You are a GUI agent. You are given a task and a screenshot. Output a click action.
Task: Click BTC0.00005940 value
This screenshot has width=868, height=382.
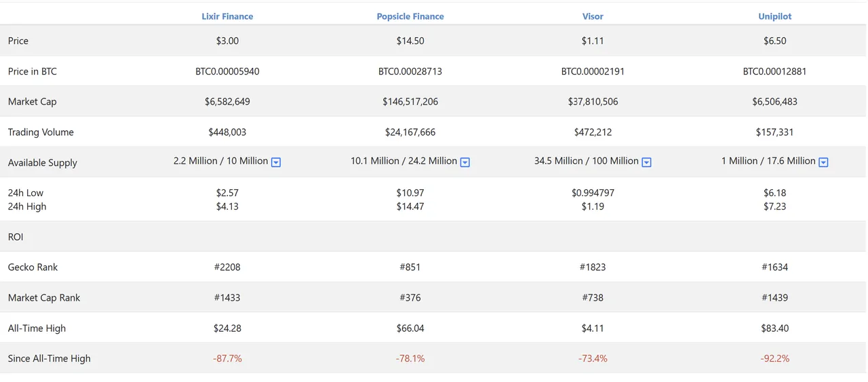point(227,71)
